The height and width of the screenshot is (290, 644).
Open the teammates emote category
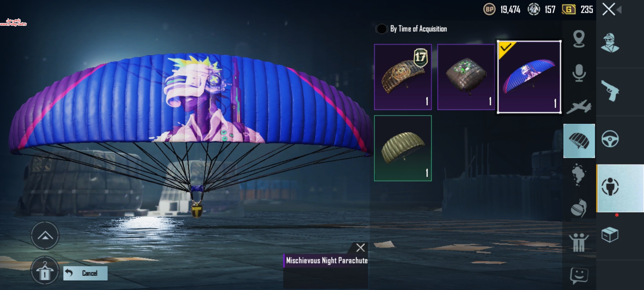click(579, 242)
